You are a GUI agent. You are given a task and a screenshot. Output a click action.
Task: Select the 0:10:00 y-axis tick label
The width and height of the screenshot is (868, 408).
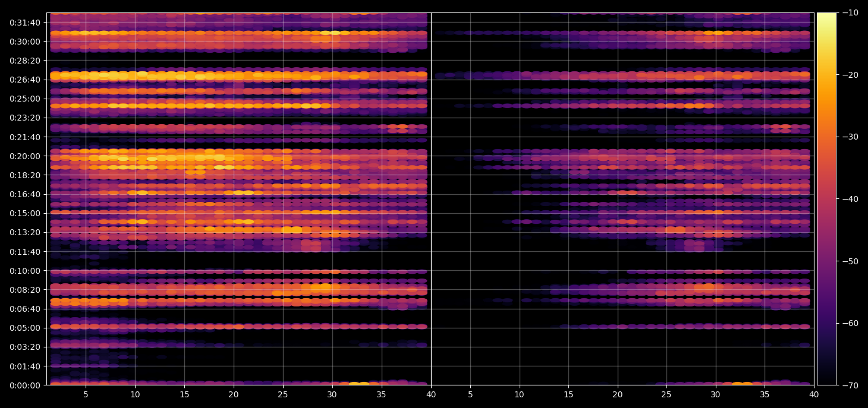point(25,271)
